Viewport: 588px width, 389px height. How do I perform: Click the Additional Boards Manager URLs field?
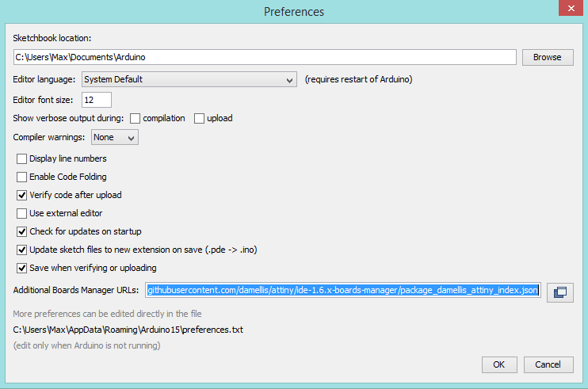tap(343, 291)
